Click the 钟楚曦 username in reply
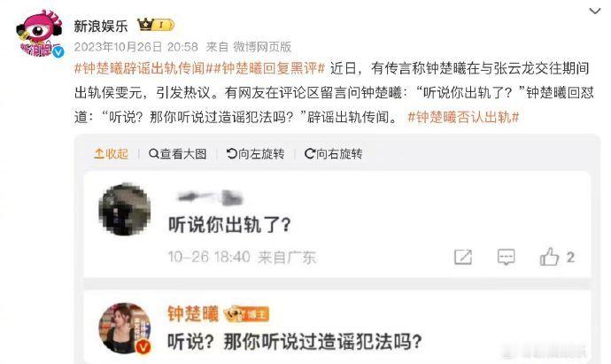 (x=193, y=314)
